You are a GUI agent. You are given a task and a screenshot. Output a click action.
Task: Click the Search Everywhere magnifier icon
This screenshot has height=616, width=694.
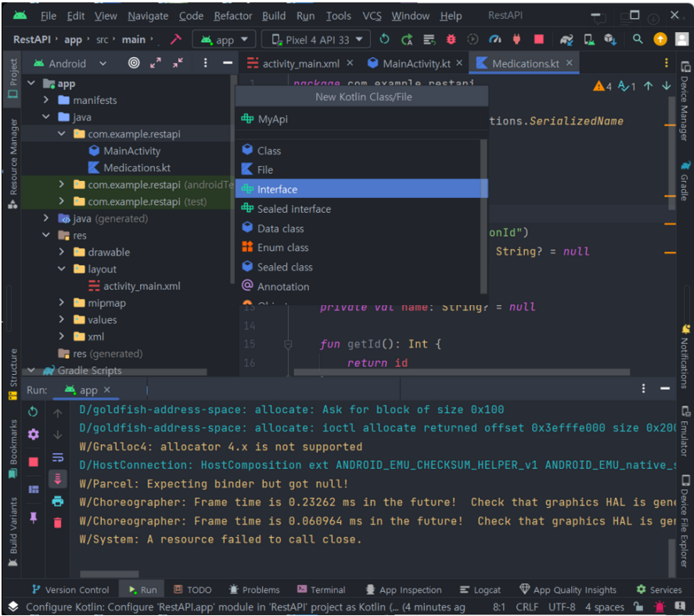[x=638, y=39]
